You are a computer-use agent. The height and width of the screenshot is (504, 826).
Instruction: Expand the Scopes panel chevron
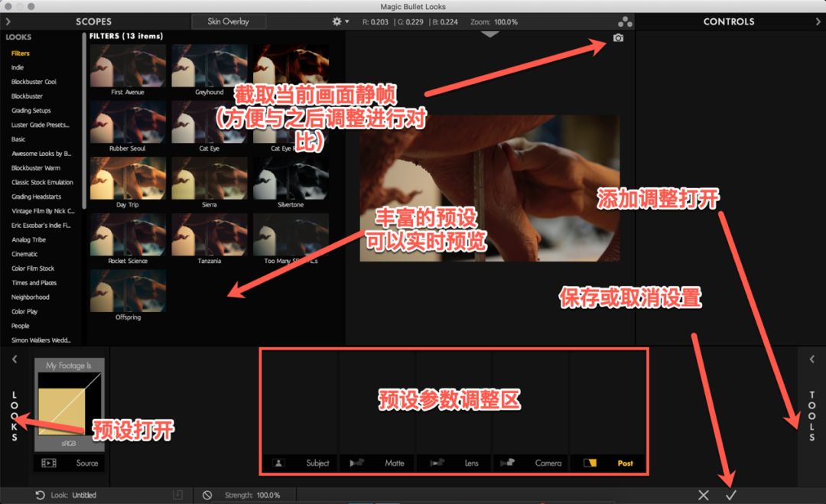[8, 21]
